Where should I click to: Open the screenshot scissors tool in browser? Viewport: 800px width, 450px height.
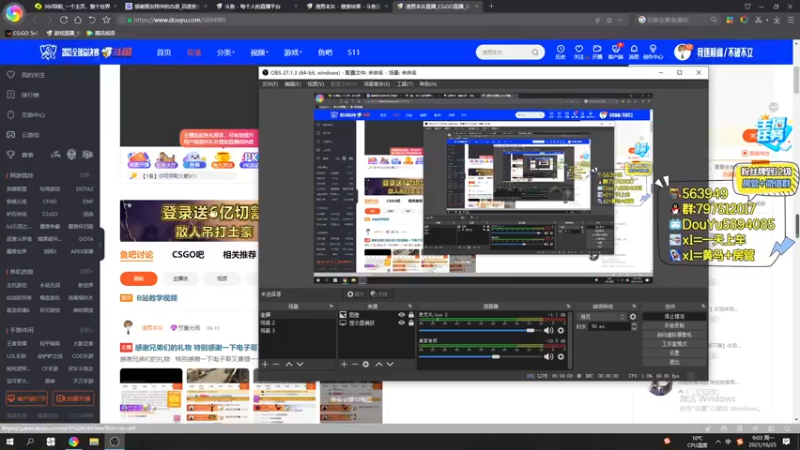759,20
